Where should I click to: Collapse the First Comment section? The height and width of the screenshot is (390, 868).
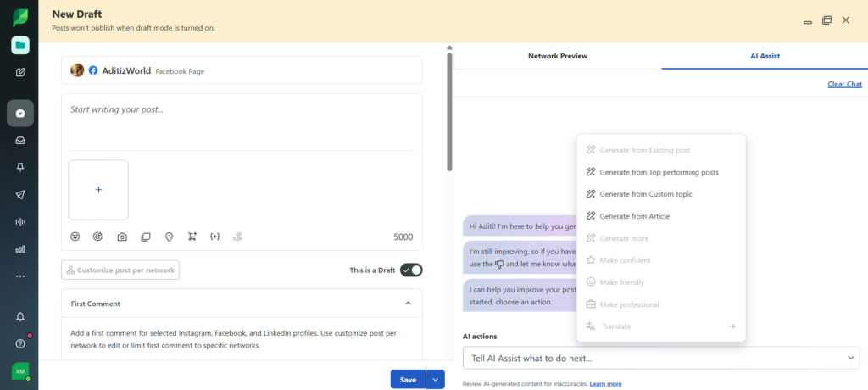[x=408, y=303]
